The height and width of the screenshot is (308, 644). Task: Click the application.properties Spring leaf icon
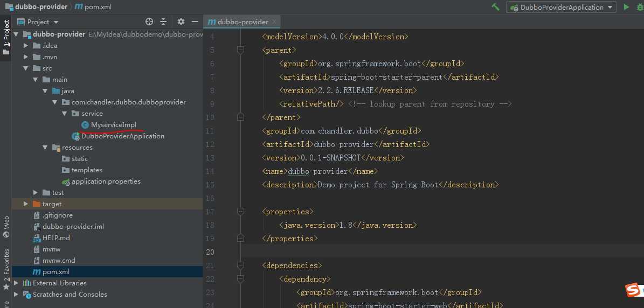pos(66,181)
